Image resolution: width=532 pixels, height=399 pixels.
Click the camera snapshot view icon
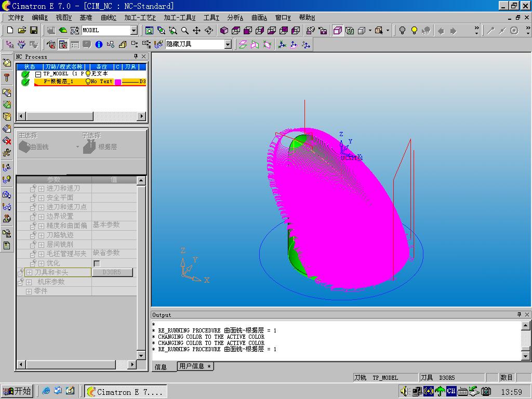click(x=323, y=31)
